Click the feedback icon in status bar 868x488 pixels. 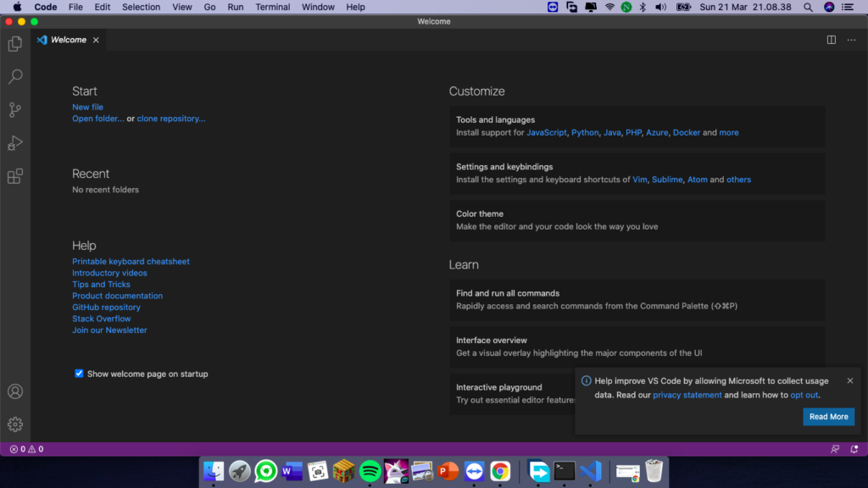835,449
